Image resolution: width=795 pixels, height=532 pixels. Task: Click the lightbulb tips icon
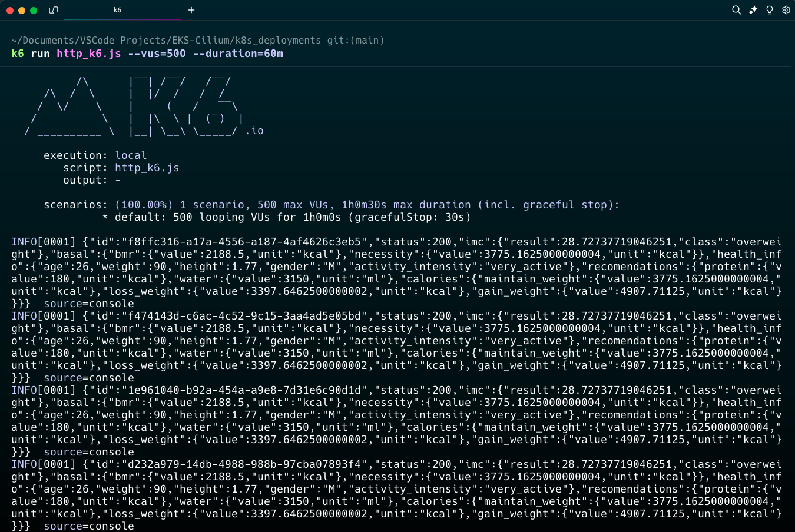[770, 10]
